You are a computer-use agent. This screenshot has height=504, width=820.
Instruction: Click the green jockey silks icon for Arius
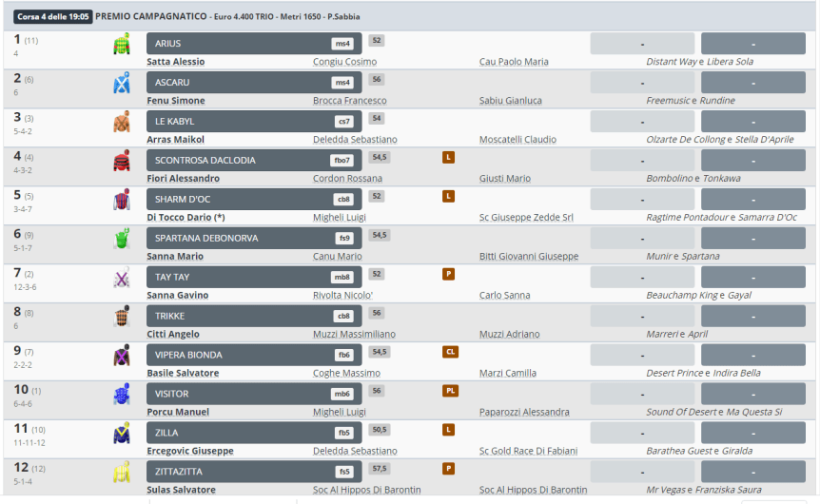122,45
